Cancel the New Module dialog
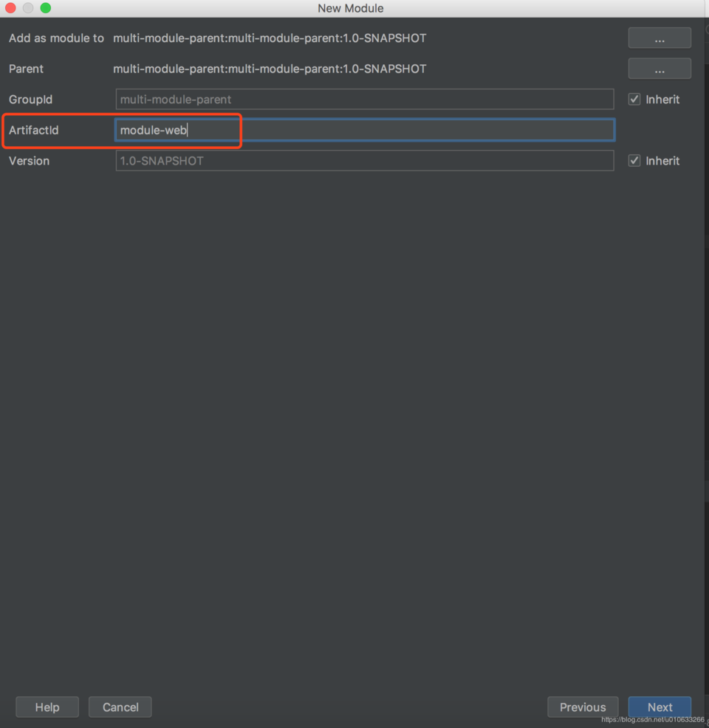This screenshot has width=709, height=728. [x=120, y=707]
